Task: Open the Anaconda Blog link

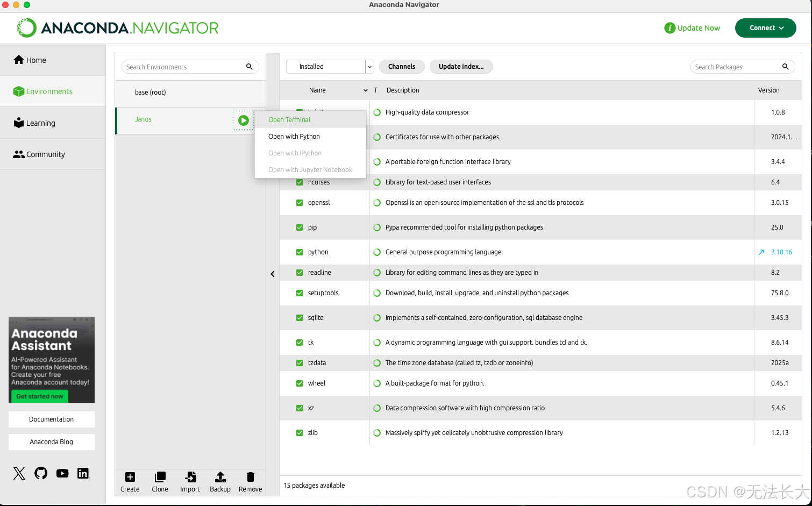Action: [x=52, y=442]
